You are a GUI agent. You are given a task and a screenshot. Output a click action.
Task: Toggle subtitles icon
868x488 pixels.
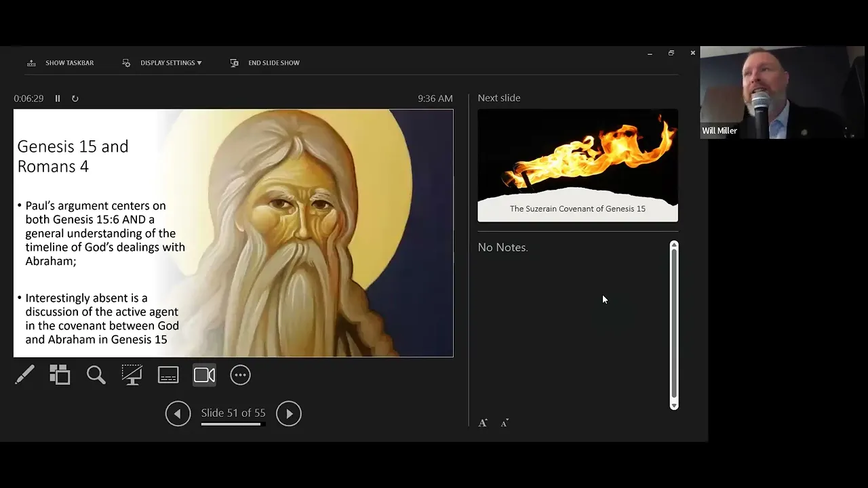[168, 375]
